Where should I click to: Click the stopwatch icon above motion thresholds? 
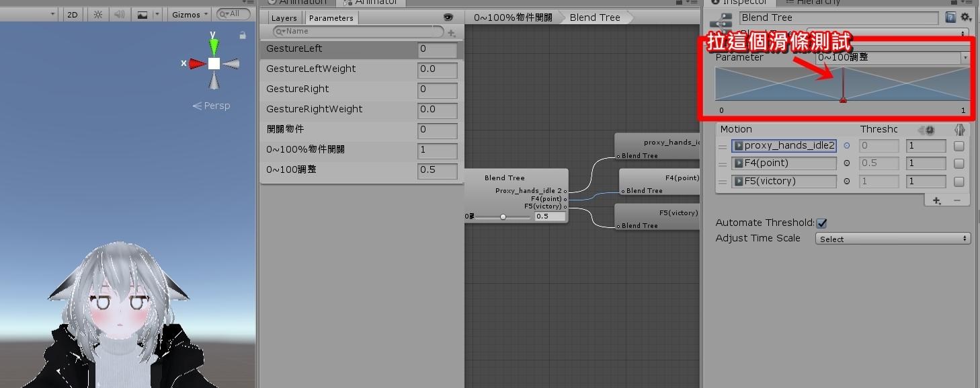(x=930, y=129)
